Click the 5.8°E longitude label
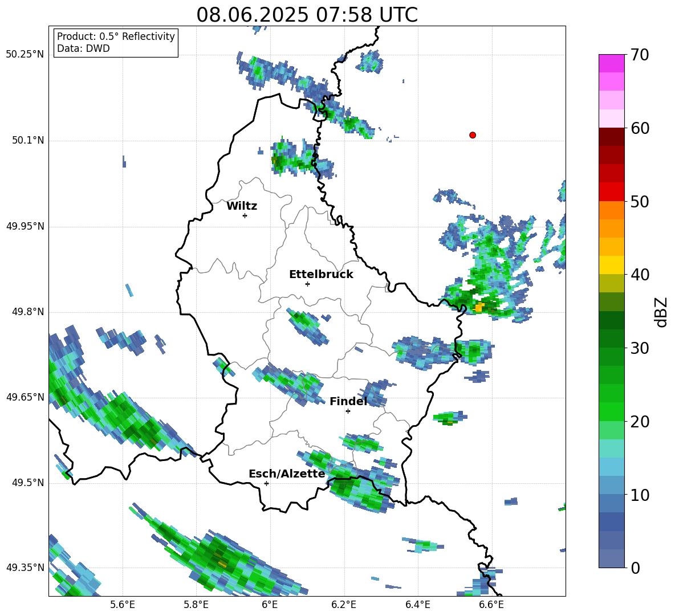 (196, 605)
